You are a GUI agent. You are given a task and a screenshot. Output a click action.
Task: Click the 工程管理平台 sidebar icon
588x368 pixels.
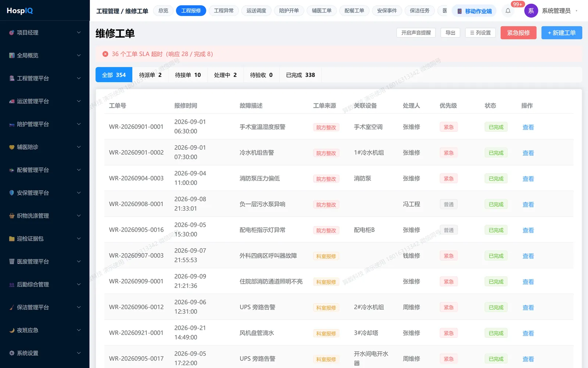12,78
